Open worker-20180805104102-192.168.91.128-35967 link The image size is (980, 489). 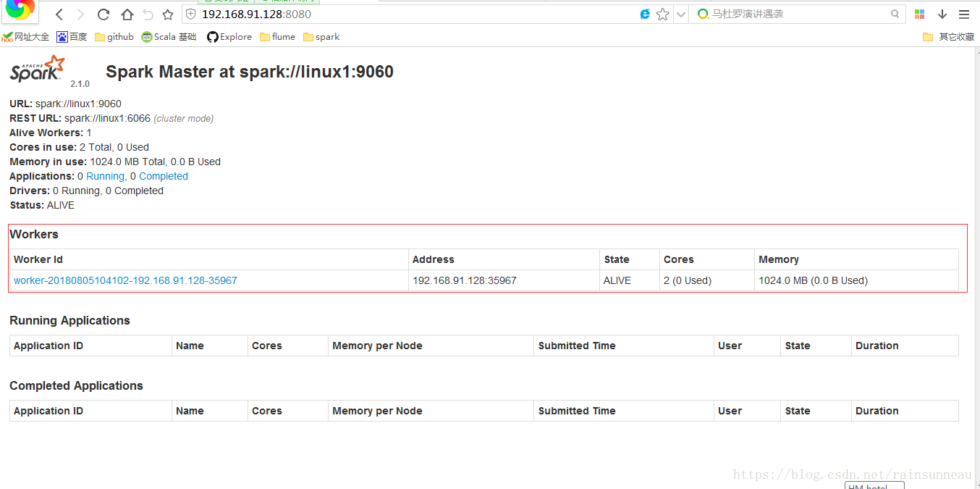[x=125, y=280]
